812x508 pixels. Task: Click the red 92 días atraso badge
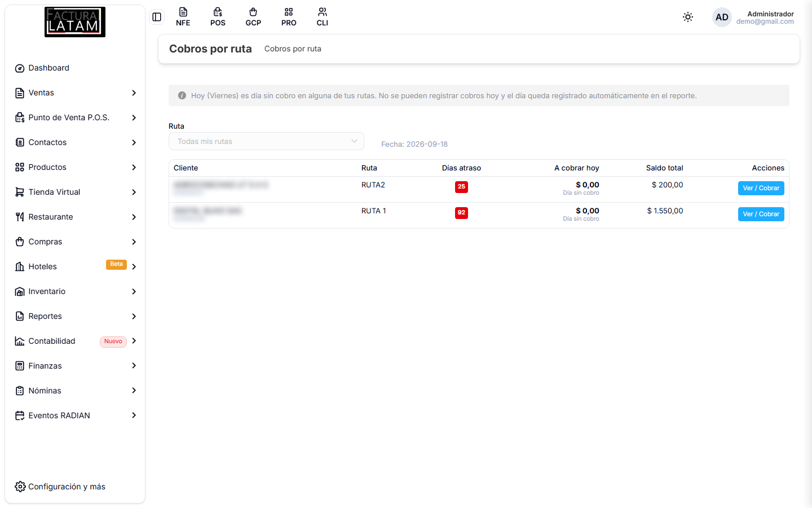coord(461,213)
